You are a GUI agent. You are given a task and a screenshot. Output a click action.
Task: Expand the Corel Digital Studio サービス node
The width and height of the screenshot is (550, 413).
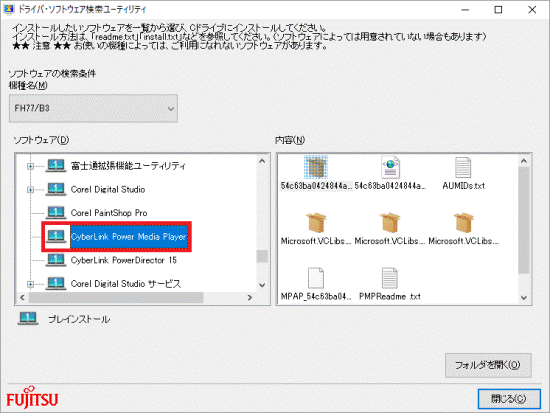click(x=31, y=284)
